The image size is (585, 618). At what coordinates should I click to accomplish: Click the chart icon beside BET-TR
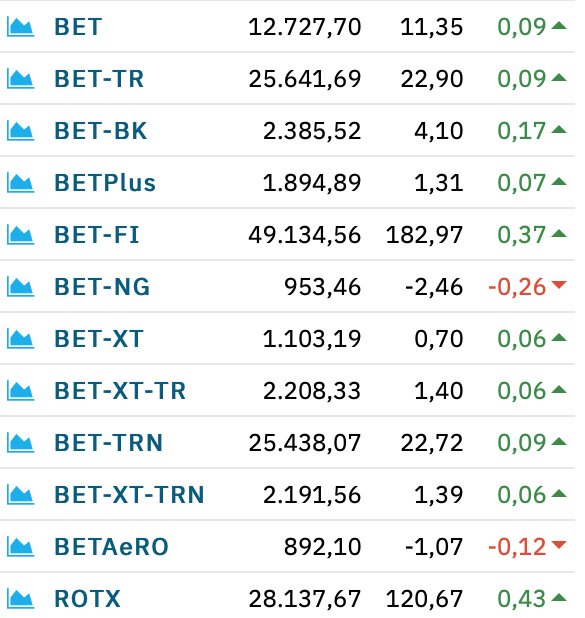21,79
